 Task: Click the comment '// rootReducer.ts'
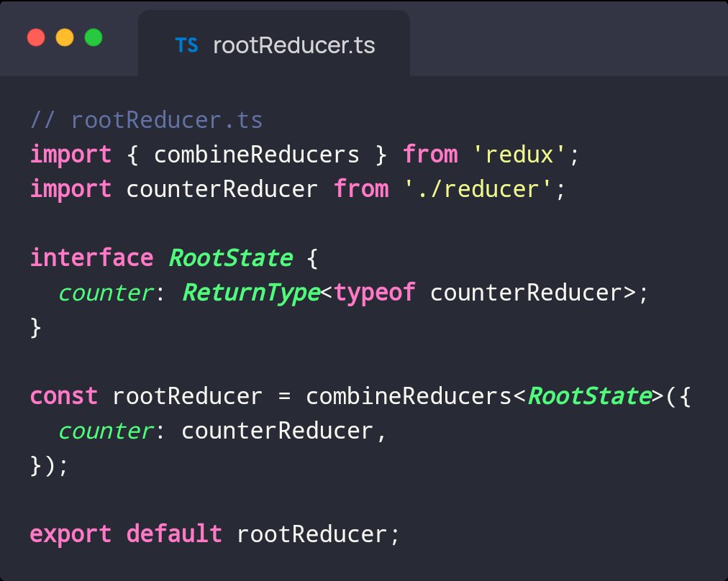[147, 120]
